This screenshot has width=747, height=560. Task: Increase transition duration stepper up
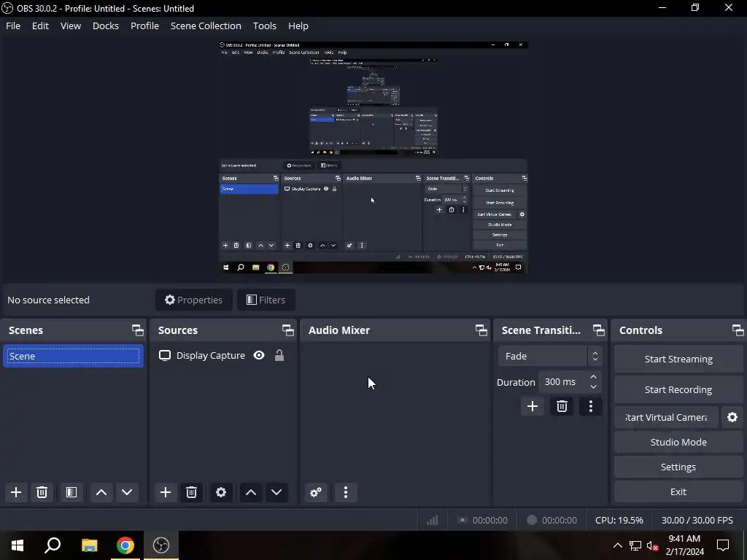pyautogui.click(x=593, y=377)
